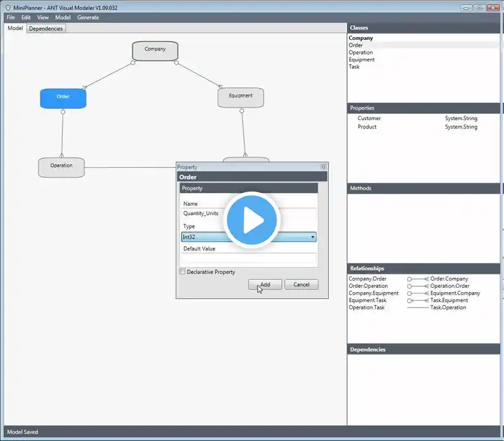Open the Model menu

point(63,17)
